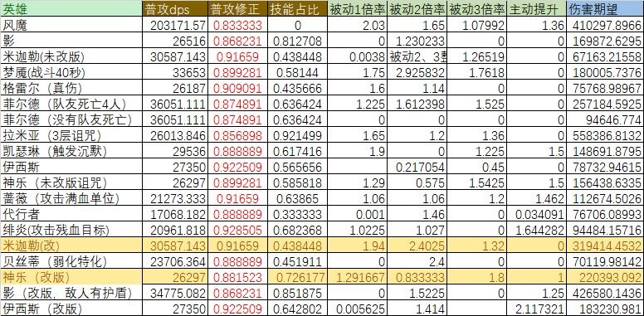Click the 凯瑟琳（触发沉默） cell
The width and height of the screenshot is (644, 316).
pos(71,151)
